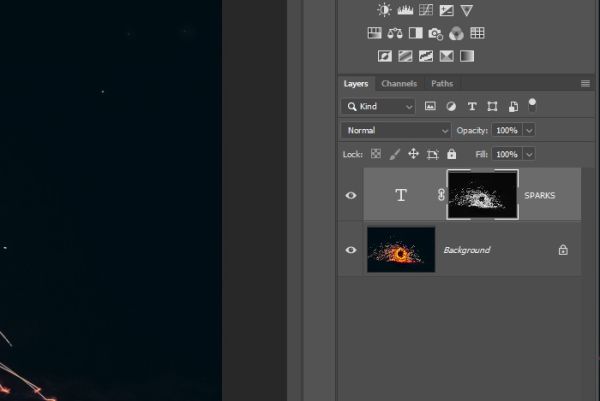Open the Normal blend mode dropdown
This screenshot has height=401, width=600.
pyautogui.click(x=396, y=130)
